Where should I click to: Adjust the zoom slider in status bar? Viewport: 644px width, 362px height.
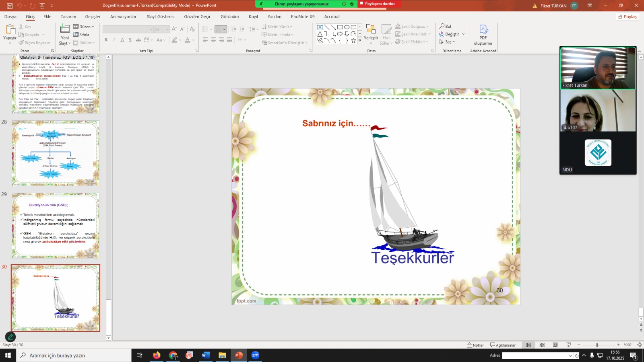[x=597, y=345]
